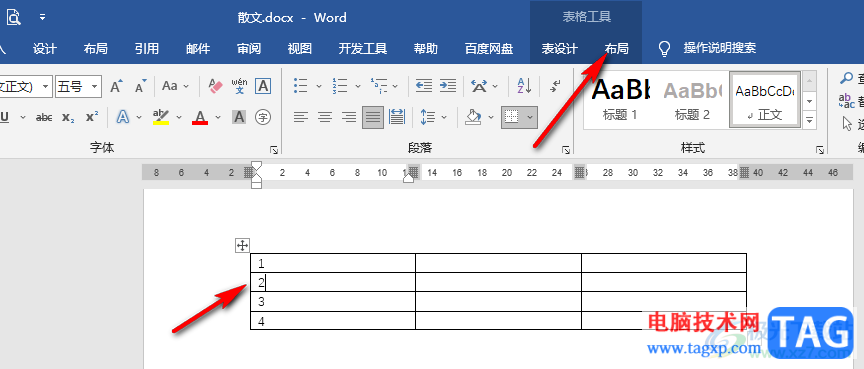Toggle superscript x² formatting
Viewport: 864px width, 369px height.
[x=92, y=117]
